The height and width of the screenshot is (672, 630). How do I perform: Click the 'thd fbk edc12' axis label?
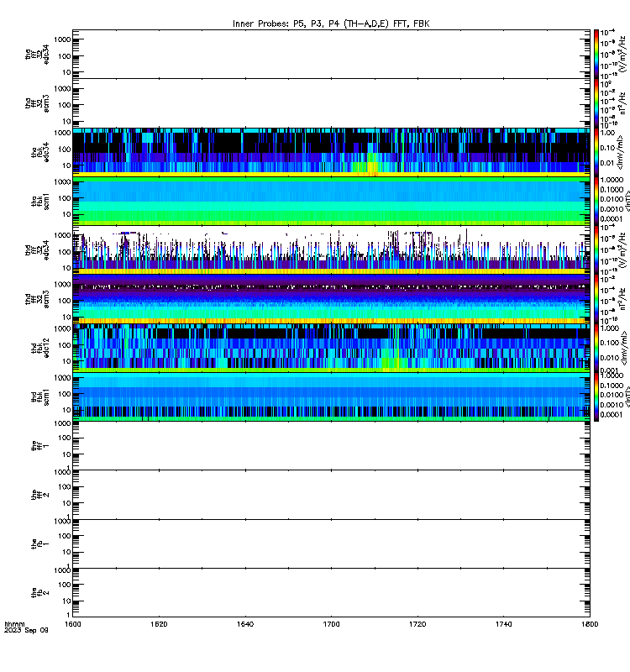pyautogui.click(x=40, y=348)
